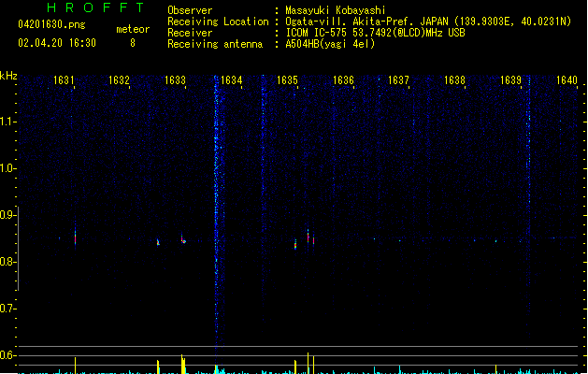The image size is (588, 374).
Task: Click the 0.7 kHz axis label
Action: pyautogui.click(x=7, y=309)
